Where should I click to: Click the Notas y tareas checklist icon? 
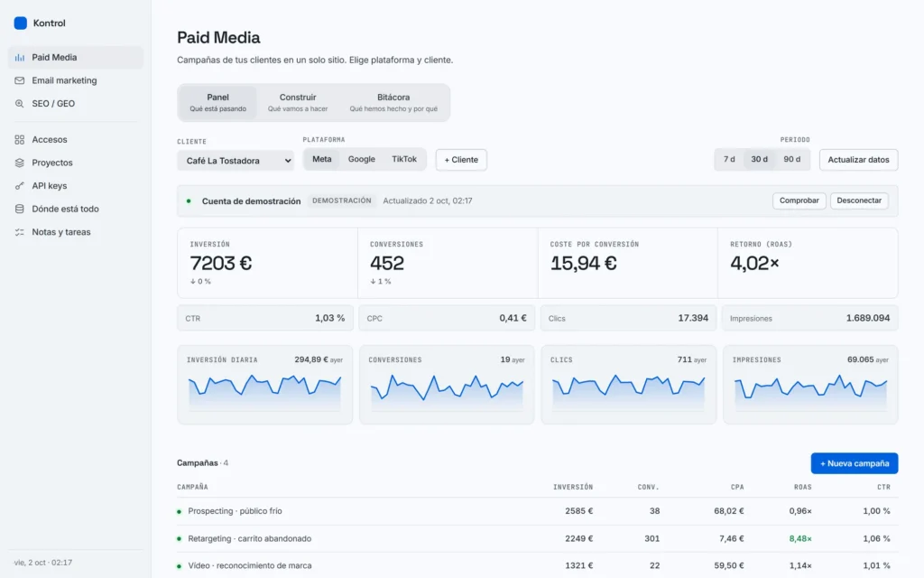point(20,232)
